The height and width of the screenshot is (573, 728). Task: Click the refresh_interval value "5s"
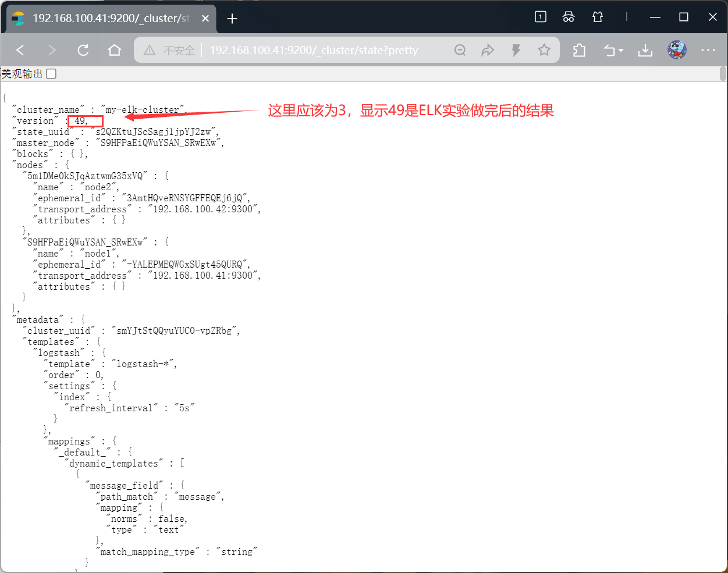click(184, 408)
